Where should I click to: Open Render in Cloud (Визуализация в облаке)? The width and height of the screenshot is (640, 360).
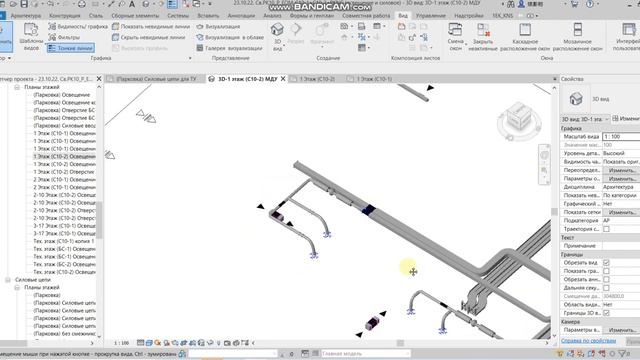tap(229, 37)
